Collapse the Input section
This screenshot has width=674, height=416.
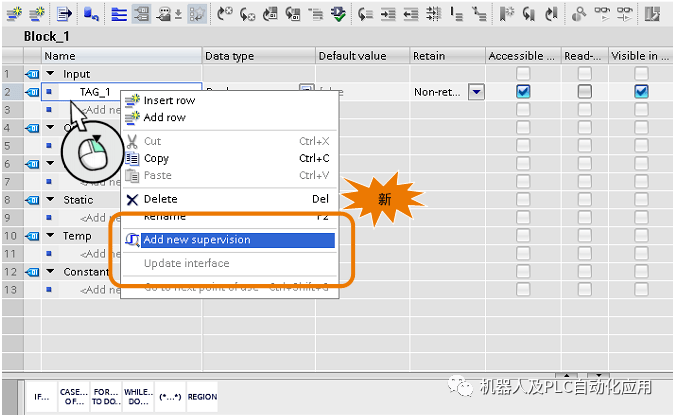[x=51, y=74]
